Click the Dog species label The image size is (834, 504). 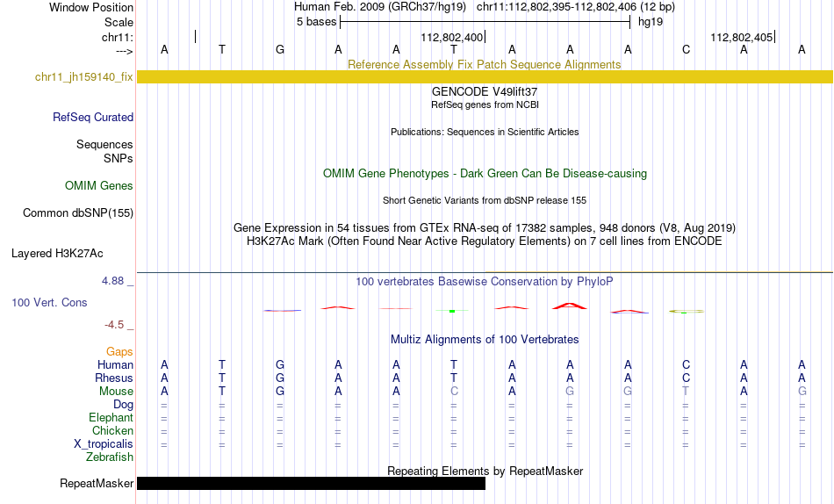click(x=124, y=405)
